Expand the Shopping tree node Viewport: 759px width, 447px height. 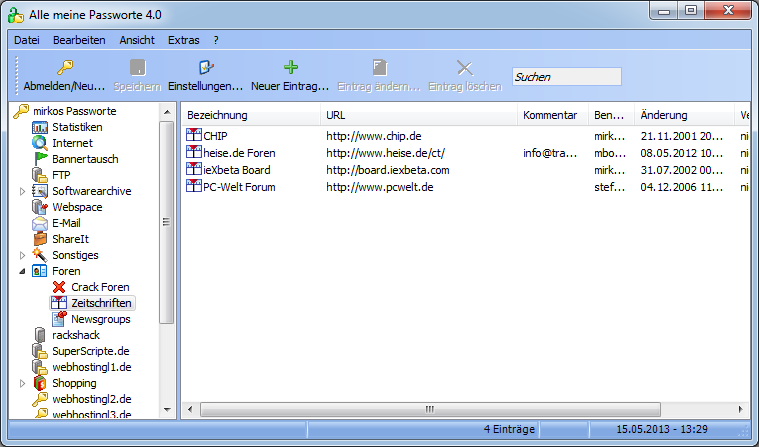pos(23,383)
